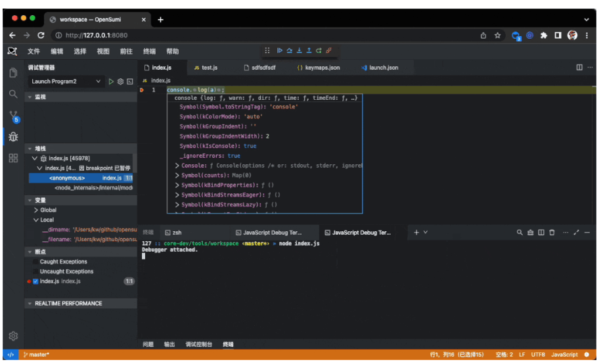Expand Symbol(counts) entry in hover popup

(177, 175)
